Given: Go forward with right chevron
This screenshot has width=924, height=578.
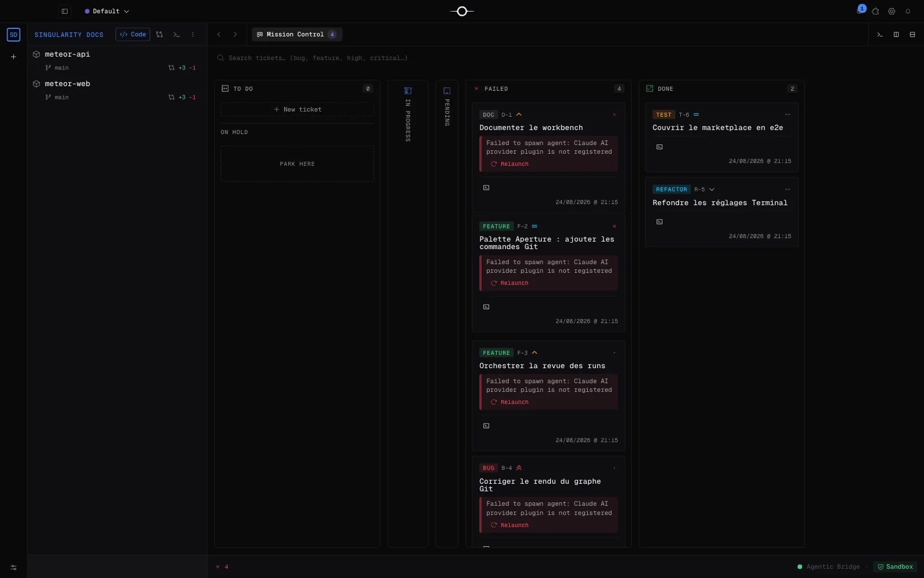Looking at the screenshot, I should [x=235, y=35].
